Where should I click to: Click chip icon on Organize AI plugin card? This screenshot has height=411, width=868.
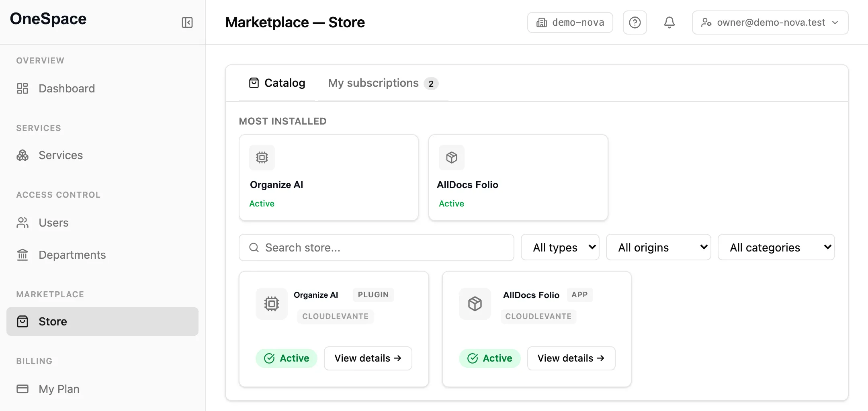272,304
